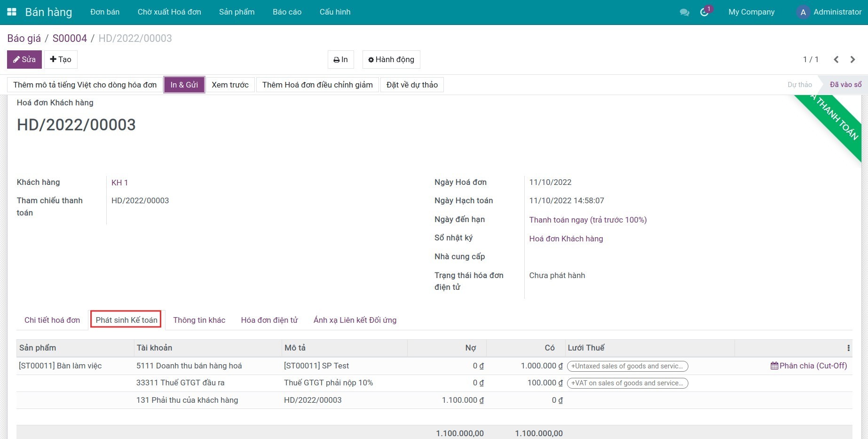This screenshot has width=868, height=439.
Task: Select the Đã vào sổ status stage
Action: [x=845, y=85]
